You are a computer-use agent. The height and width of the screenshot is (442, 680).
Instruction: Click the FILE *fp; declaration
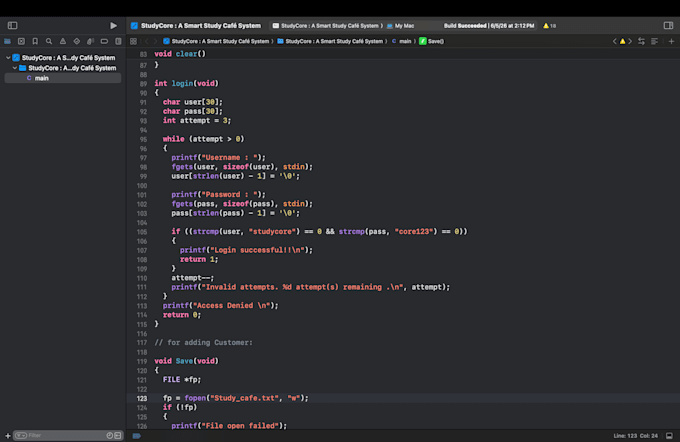182,379
